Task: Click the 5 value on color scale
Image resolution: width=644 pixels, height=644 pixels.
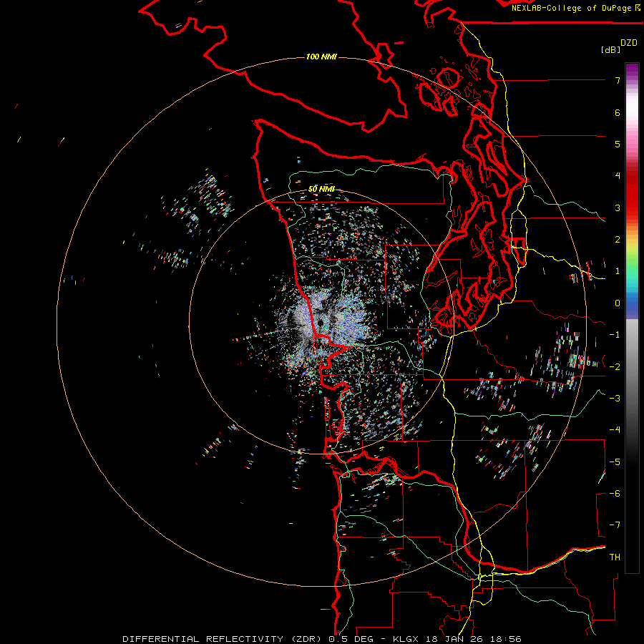Action: click(618, 144)
